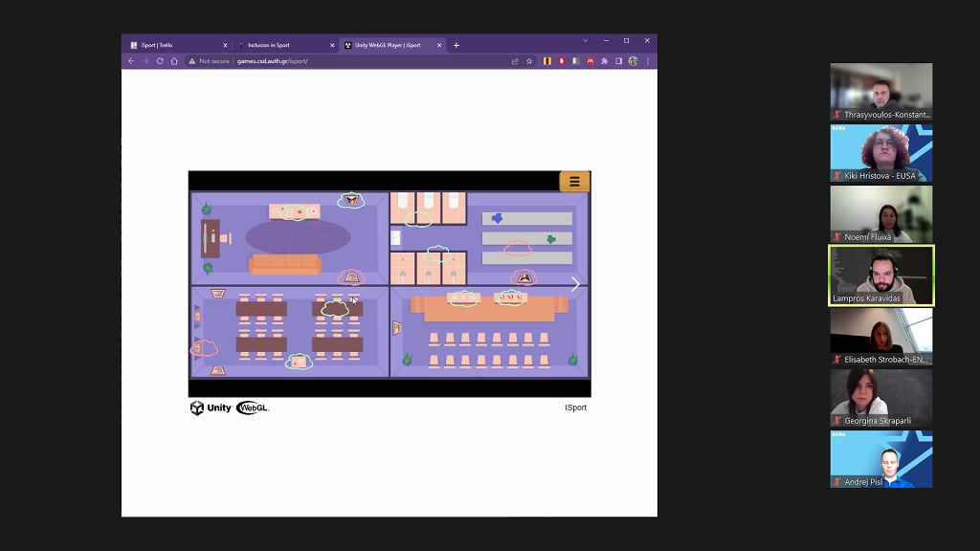The width and height of the screenshot is (980, 551).
Task: Switch to the Inclusion in Sport tab
Action: pos(282,45)
